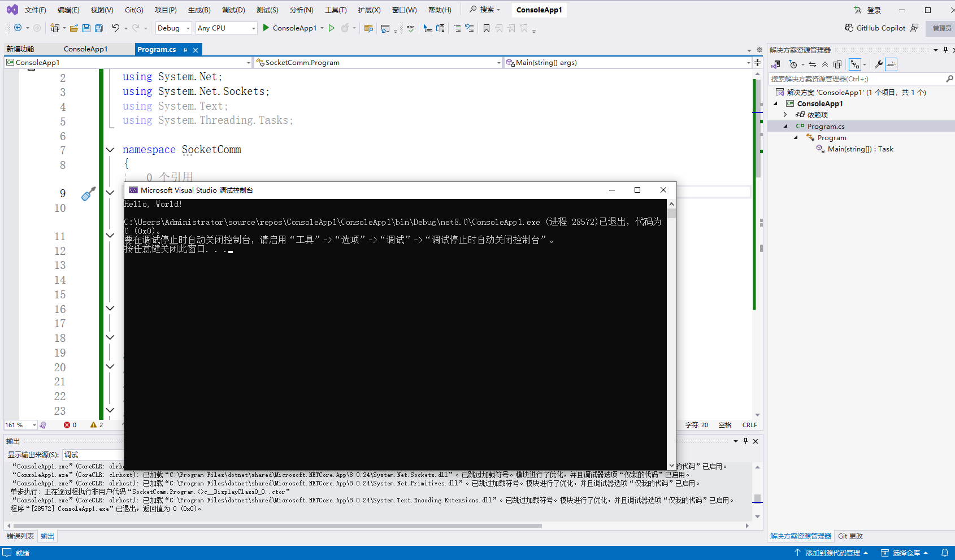The height and width of the screenshot is (560, 955).
Task: Click pending changes filter clock icon
Action: pyautogui.click(x=793, y=64)
